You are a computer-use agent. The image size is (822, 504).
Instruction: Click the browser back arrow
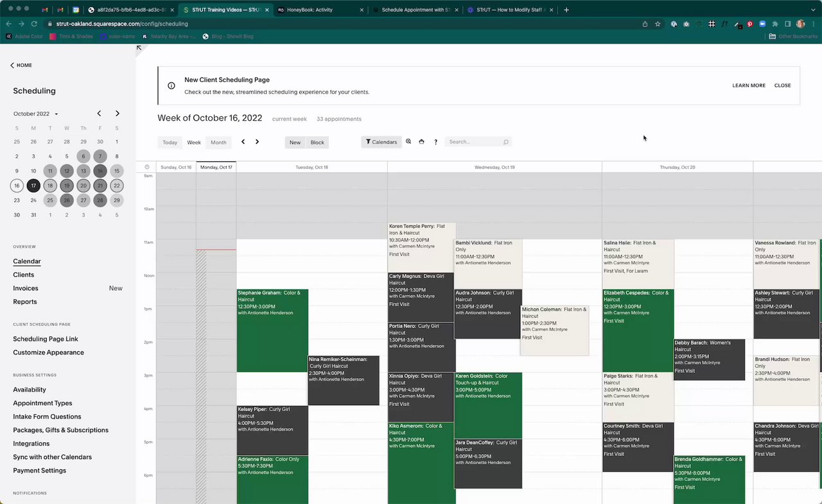tap(9, 24)
